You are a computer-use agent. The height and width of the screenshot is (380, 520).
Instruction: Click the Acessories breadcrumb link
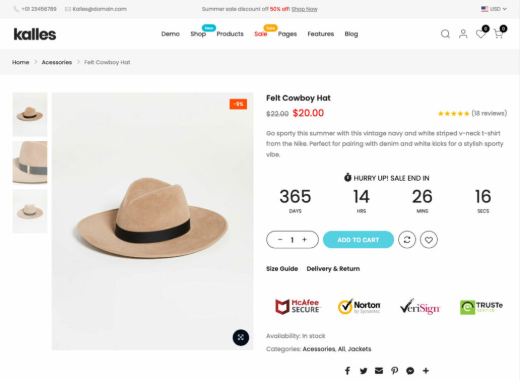(x=57, y=62)
